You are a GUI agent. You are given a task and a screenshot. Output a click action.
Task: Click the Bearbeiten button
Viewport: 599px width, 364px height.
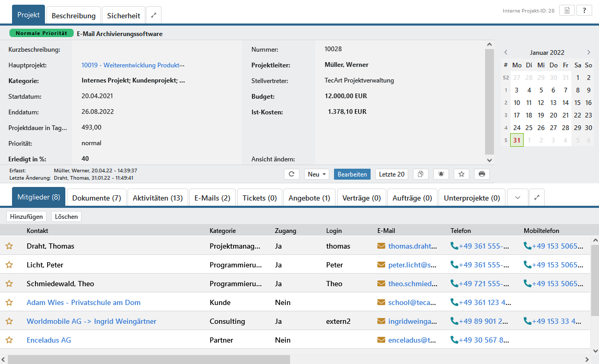point(352,174)
